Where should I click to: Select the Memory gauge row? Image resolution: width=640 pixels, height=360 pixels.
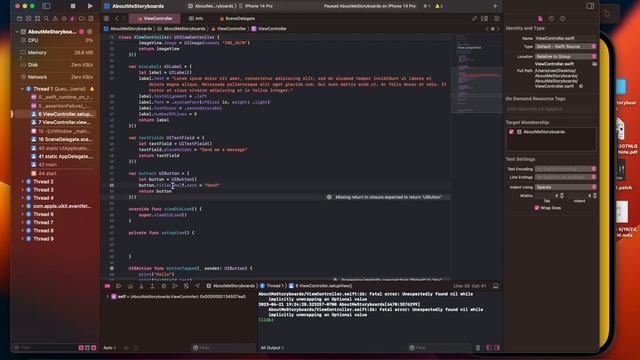coord(56,53)
